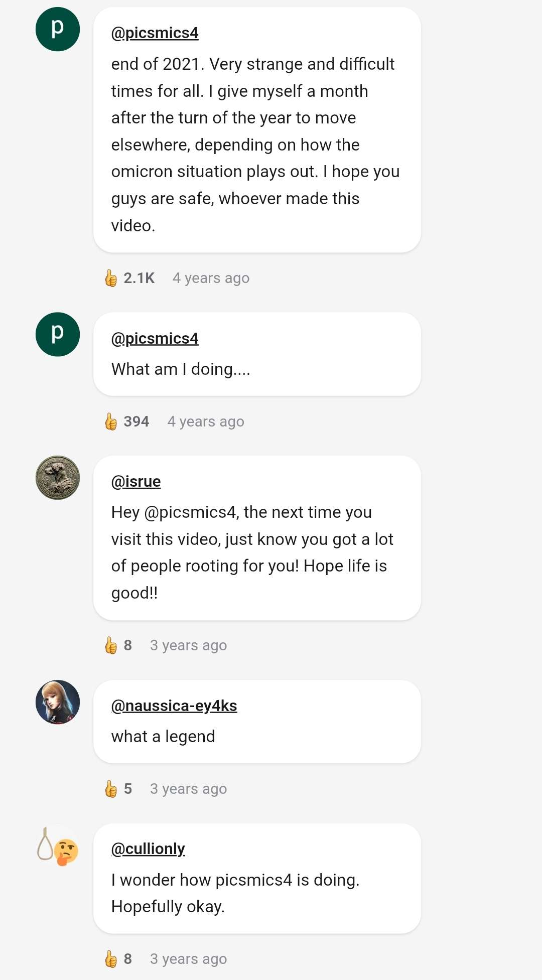Open @naussica-ey4ks's anime avatar
The image size is (542, 980).
tap(57, 702)
